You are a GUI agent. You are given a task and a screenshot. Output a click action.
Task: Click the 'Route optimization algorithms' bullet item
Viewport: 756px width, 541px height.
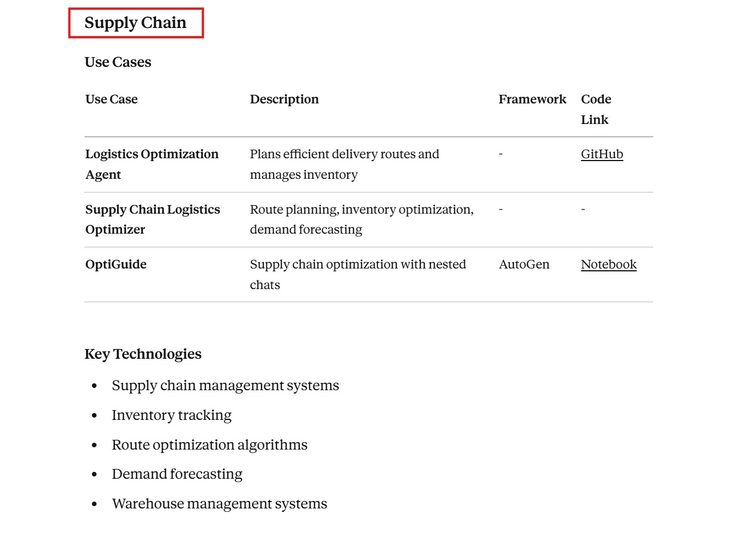pos(209,445)
